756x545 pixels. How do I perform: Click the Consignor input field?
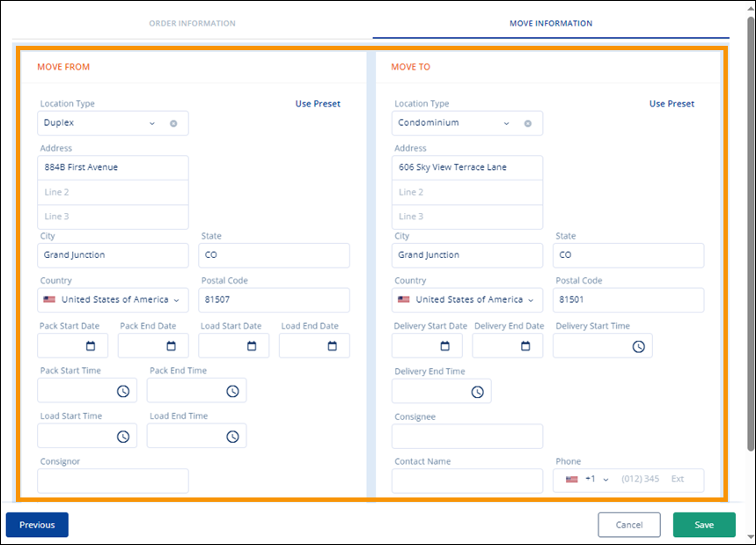click(x=114, y=481)
